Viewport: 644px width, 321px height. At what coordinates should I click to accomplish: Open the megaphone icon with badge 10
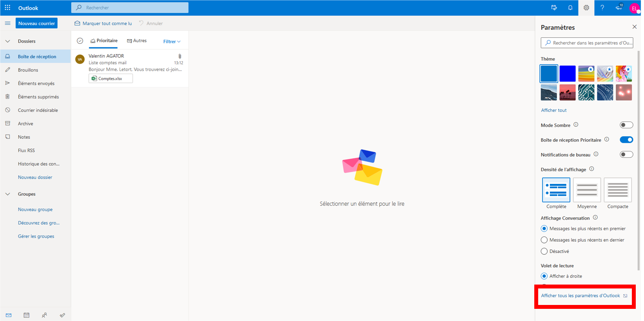(x=619, y=7)
